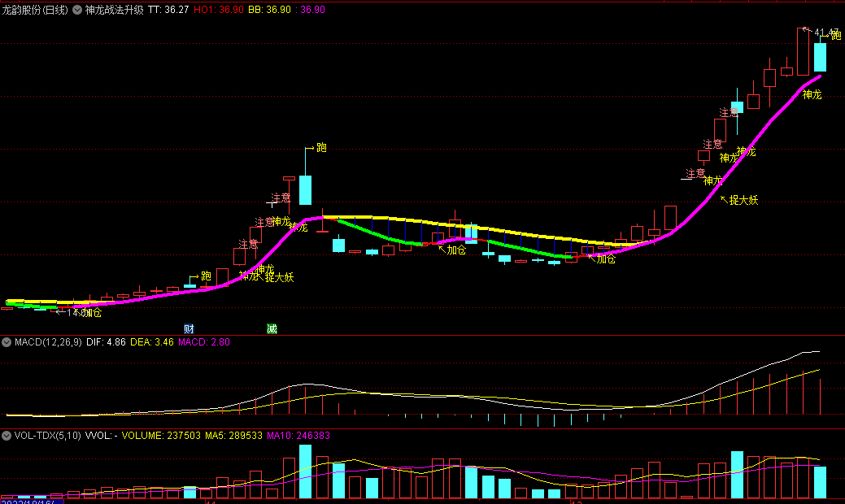Click the DEA: 3.46 readout

point(152,342)
